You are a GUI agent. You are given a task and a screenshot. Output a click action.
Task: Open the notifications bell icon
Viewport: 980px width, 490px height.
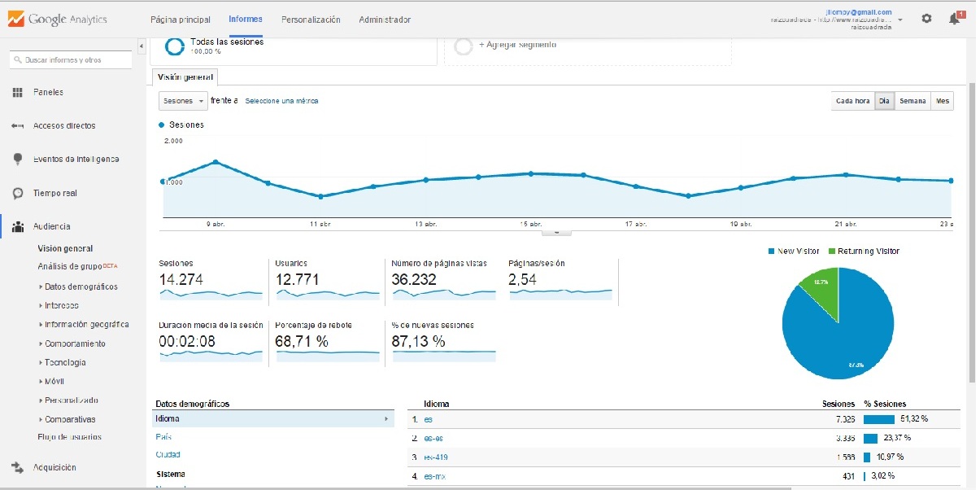(955, 19)
